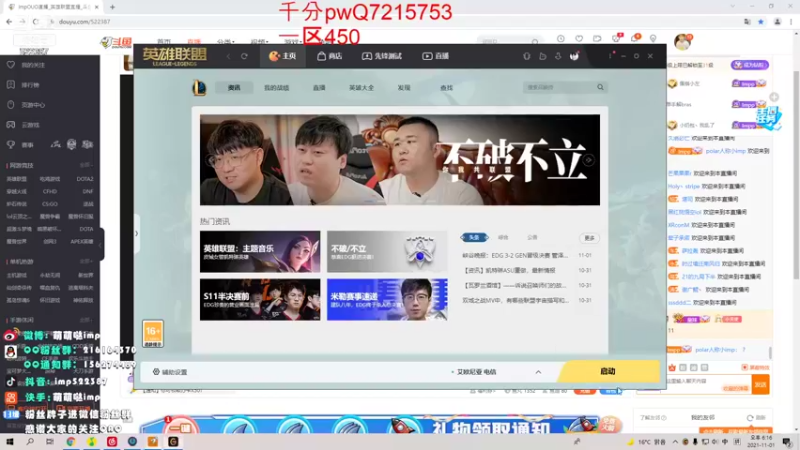The width and height of the screenshot is (800, 450).
Task: Open the 辅助设置 helper settings
Action: pyautogui.click(x=170, y=372)
